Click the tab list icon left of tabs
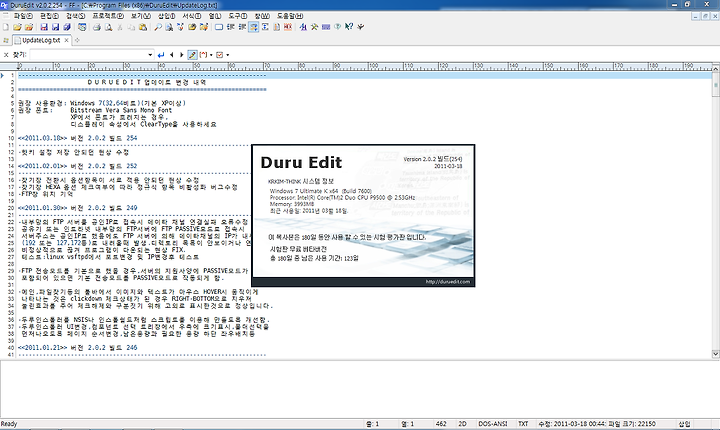This screenshot has width=720, height=430. point(6,40)
